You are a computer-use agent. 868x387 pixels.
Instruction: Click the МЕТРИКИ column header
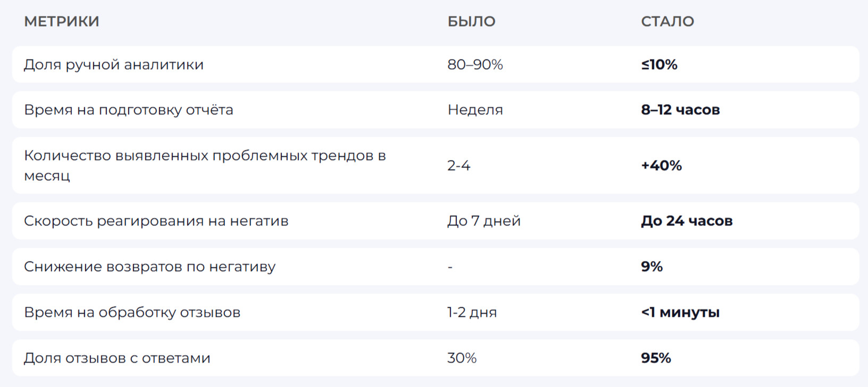click(x=62, y=21)
